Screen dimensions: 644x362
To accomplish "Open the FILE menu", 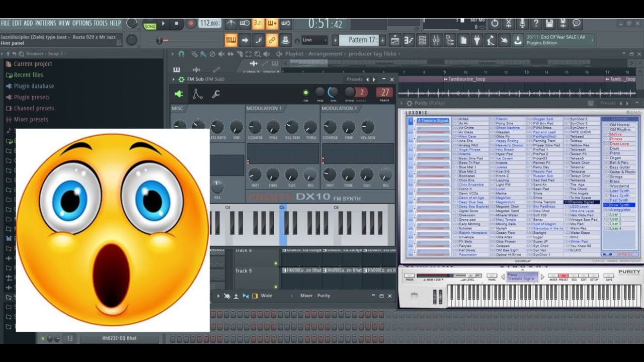I will 6,23.
